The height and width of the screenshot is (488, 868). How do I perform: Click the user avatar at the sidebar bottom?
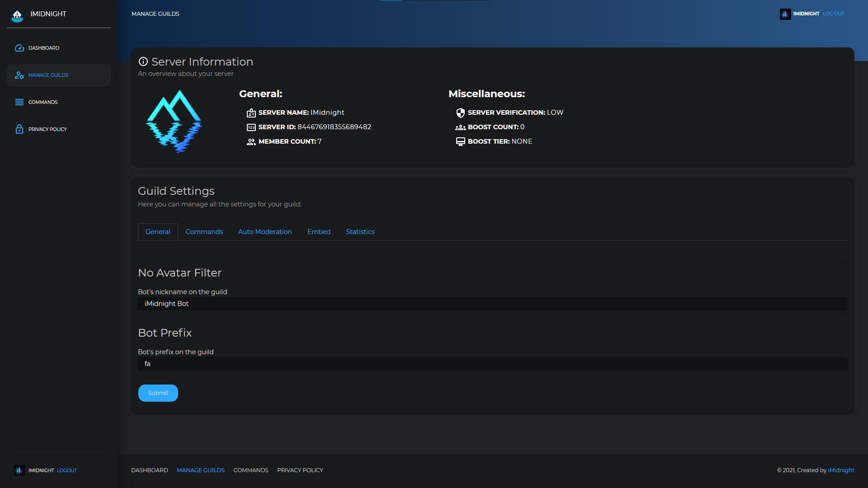click(19, 470)
